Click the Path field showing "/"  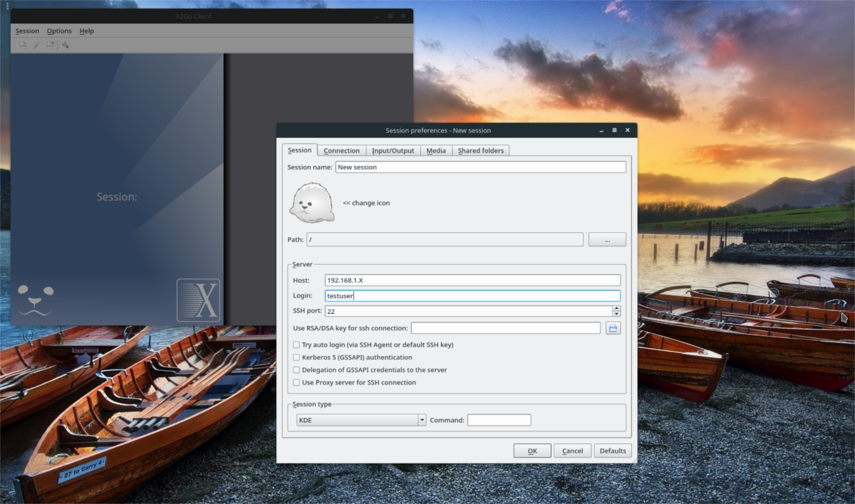coord(445,240)
